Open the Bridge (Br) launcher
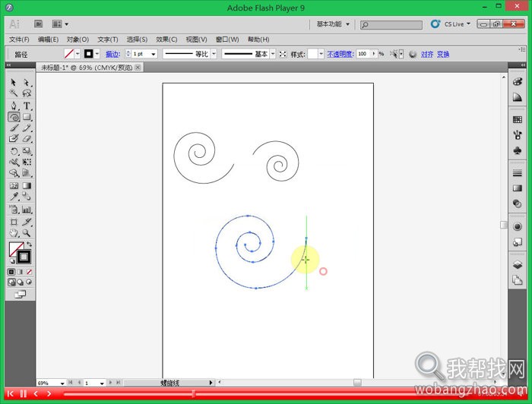 38,24
